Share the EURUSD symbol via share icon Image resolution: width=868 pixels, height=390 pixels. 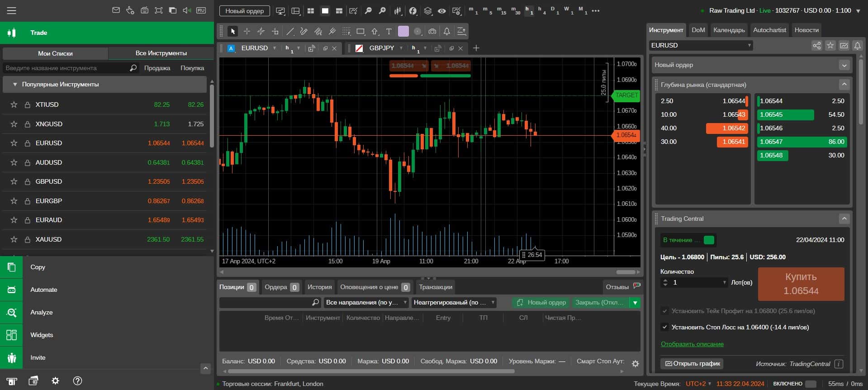[x=816, y=45]
